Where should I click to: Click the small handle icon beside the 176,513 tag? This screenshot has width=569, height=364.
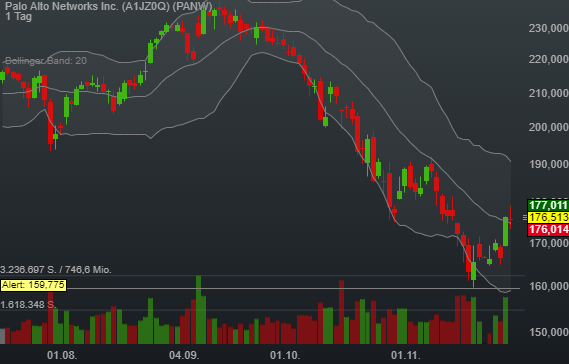524,217
